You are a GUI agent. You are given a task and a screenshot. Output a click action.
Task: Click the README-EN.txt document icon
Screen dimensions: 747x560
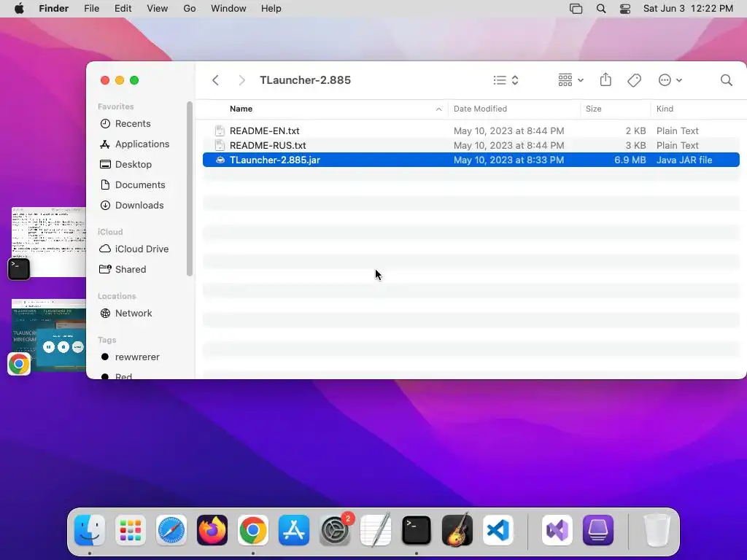click(220, 131)
